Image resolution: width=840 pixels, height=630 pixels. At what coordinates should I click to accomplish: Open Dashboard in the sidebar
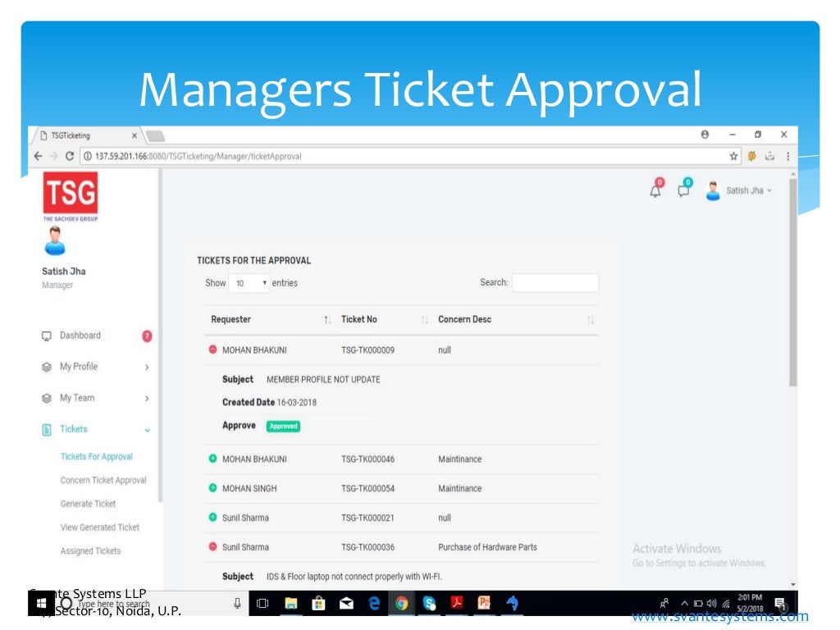tap(80, 336)
